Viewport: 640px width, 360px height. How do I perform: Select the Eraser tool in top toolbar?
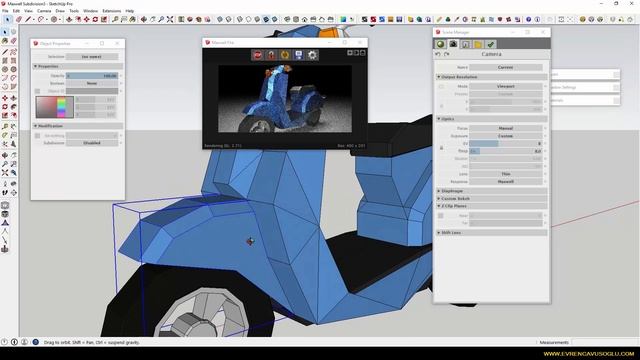click(19, 19)
